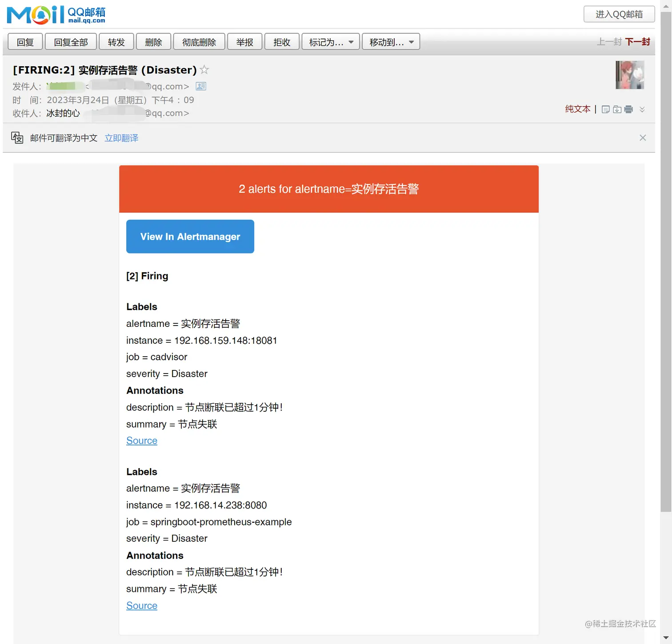Dismiss the translate notice with the × toggle
This screenshot has width=672, height=644.
[x=643, y=138]
